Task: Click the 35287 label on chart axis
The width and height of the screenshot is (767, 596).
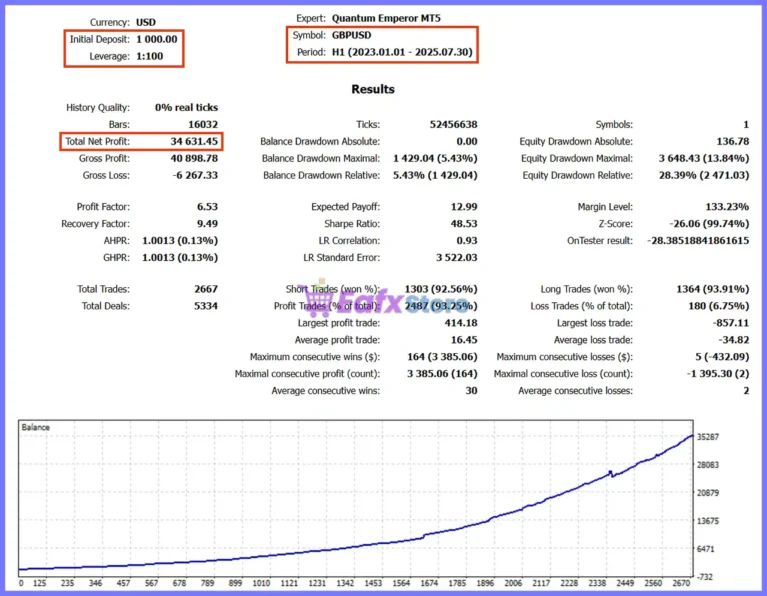Action: (x=708, y=437)
